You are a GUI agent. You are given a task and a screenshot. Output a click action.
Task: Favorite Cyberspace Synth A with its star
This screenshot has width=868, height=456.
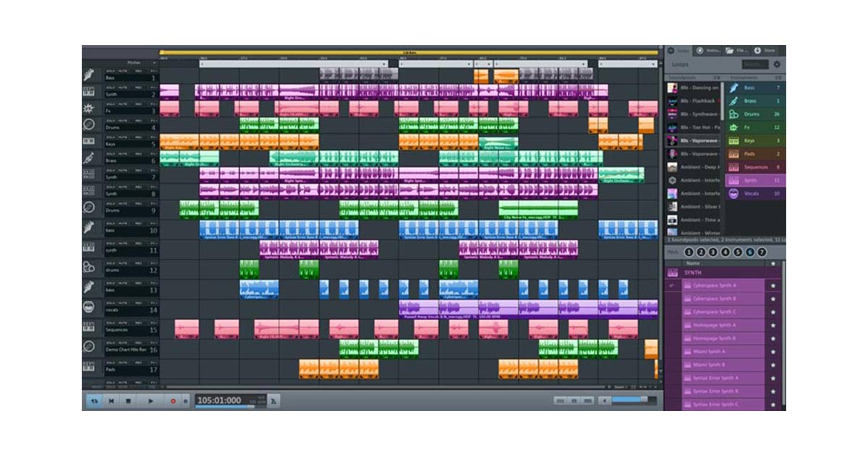click(773, 286)
